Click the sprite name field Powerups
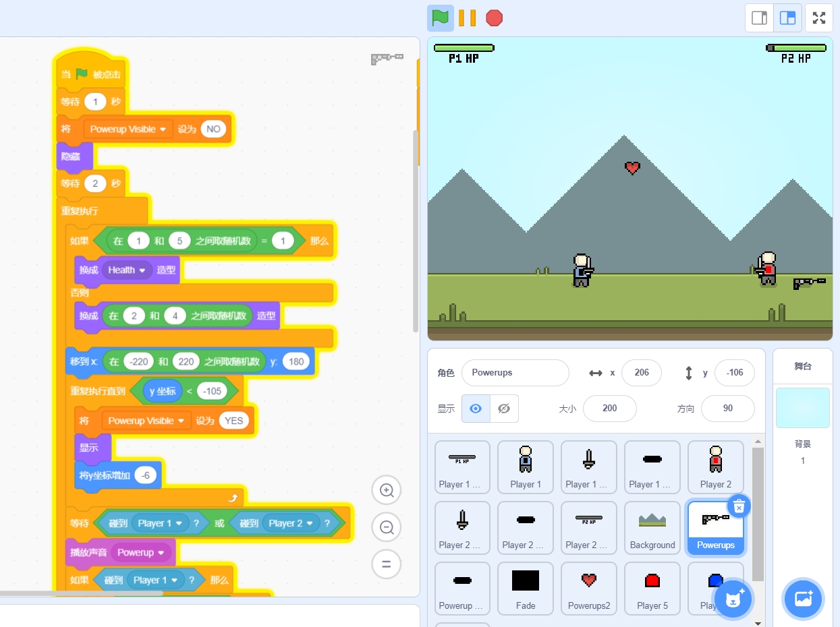Image resolution: width=840 pixels, height=627 pixels. pyautogui.click(x=515, y=373)
